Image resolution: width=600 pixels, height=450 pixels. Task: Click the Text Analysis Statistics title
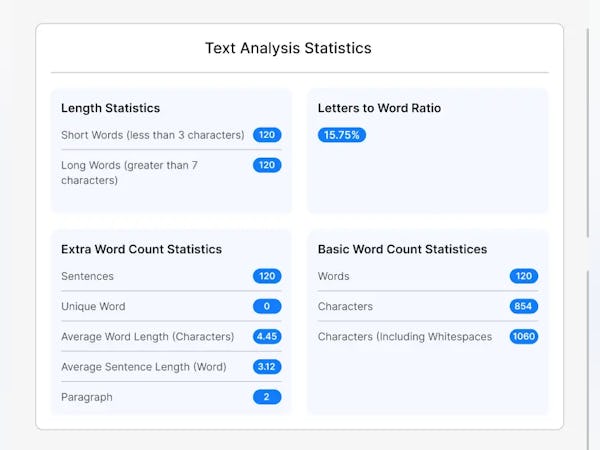click(x=288, y=48)
